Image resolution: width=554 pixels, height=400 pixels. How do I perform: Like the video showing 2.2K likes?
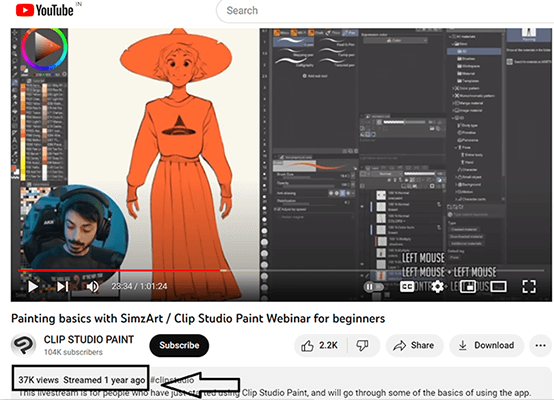320,345
